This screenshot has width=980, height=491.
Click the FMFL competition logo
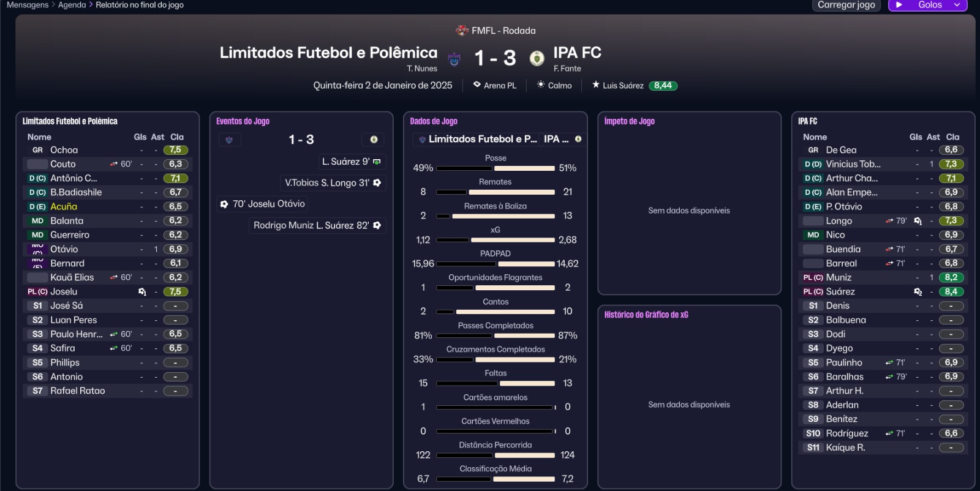tap(462, 31)
